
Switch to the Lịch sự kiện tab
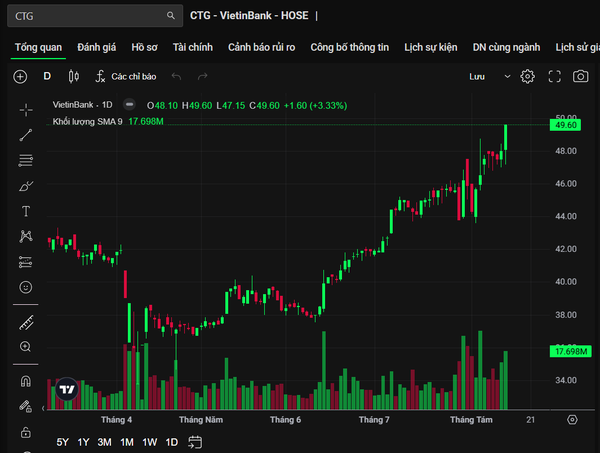(x=430, y=47)
